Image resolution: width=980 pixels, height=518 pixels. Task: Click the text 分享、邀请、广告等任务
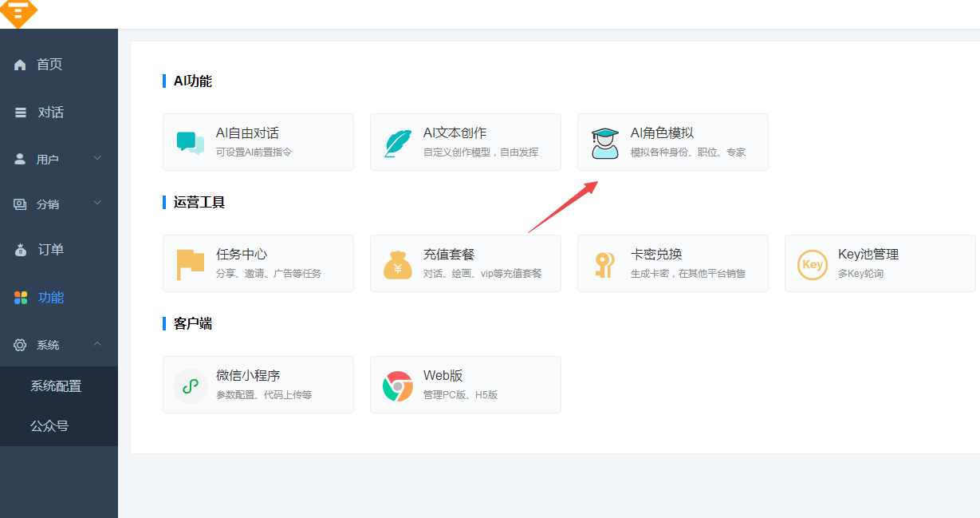coord(269,273)
